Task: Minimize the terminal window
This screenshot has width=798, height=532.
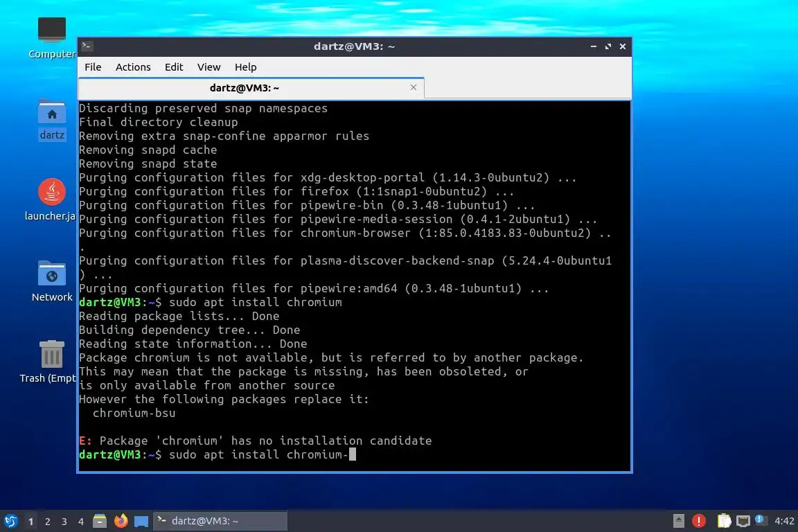Action: (594, 46)
